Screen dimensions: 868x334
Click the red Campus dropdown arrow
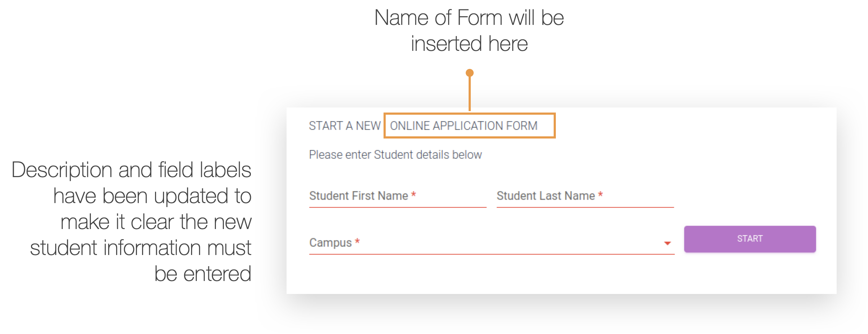point(667,243)
